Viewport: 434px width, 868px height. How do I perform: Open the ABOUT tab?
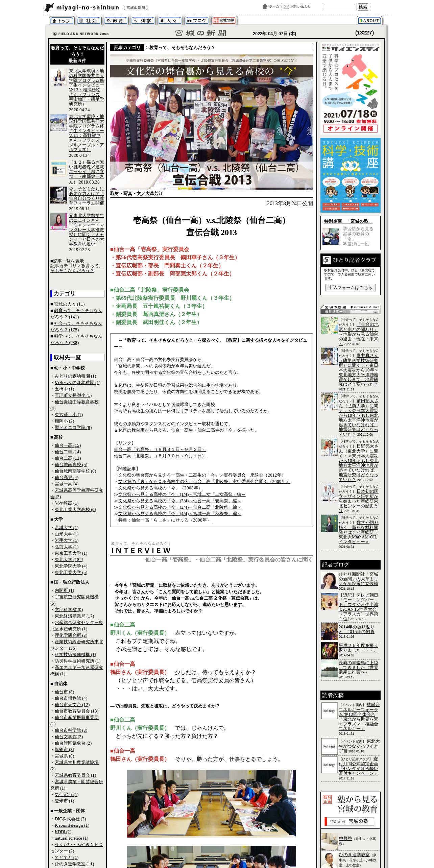coord(369,21)
